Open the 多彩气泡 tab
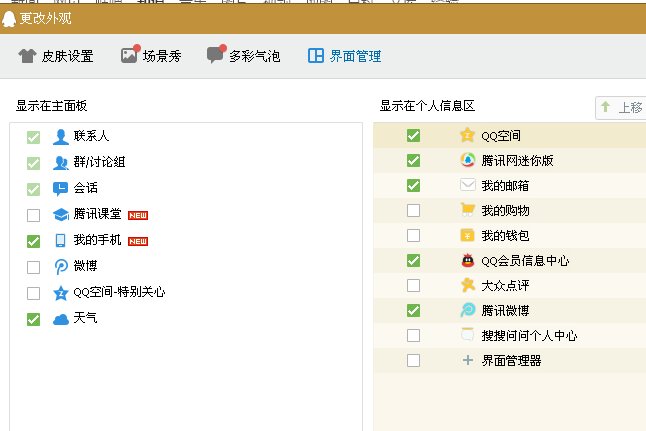The image size is (646, 431). coord(243,56)
